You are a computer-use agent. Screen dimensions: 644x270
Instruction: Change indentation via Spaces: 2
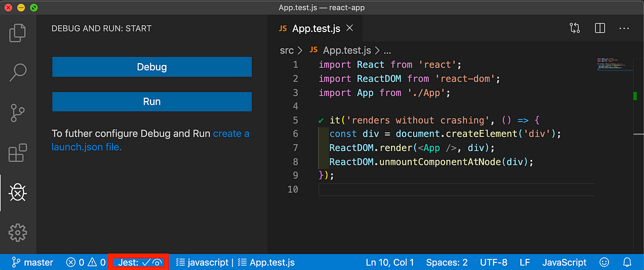[x=447, y=262]
